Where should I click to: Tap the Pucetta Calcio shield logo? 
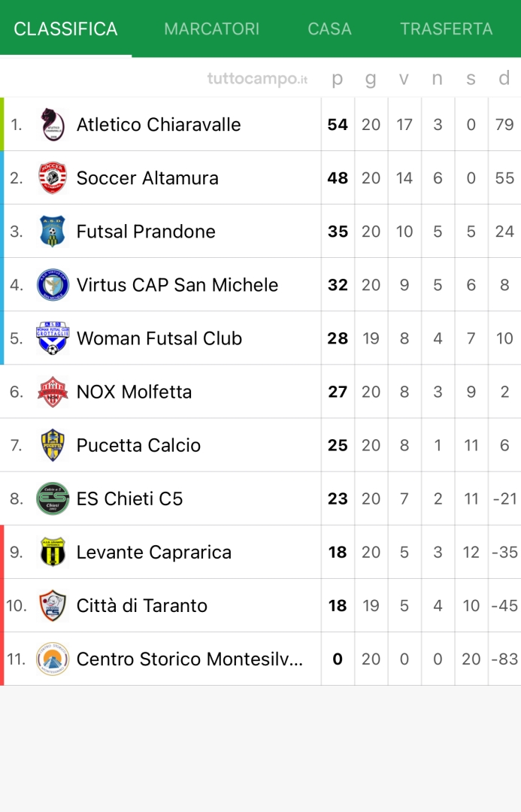tap(53, 445)
